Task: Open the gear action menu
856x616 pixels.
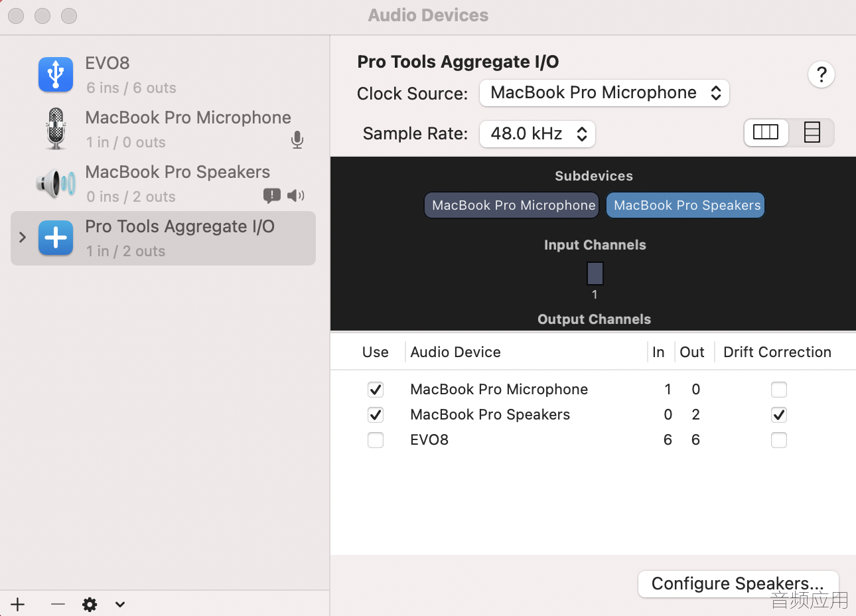Action: 90,604
